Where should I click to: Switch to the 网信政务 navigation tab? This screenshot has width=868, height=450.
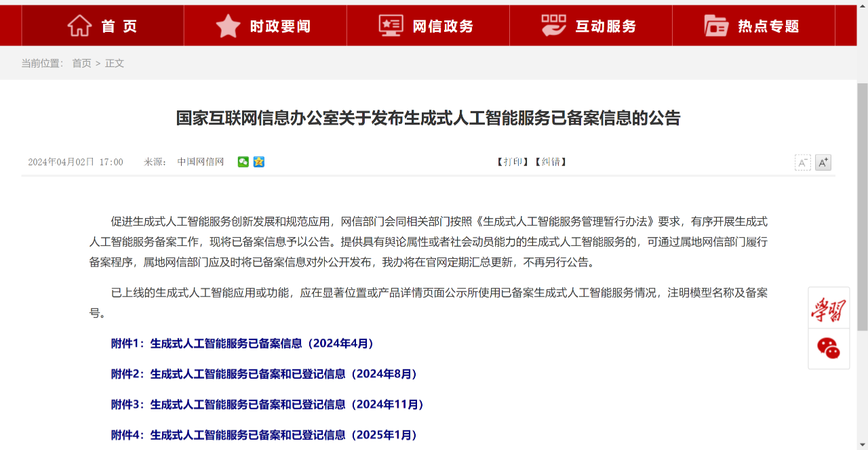pos(442,26)
